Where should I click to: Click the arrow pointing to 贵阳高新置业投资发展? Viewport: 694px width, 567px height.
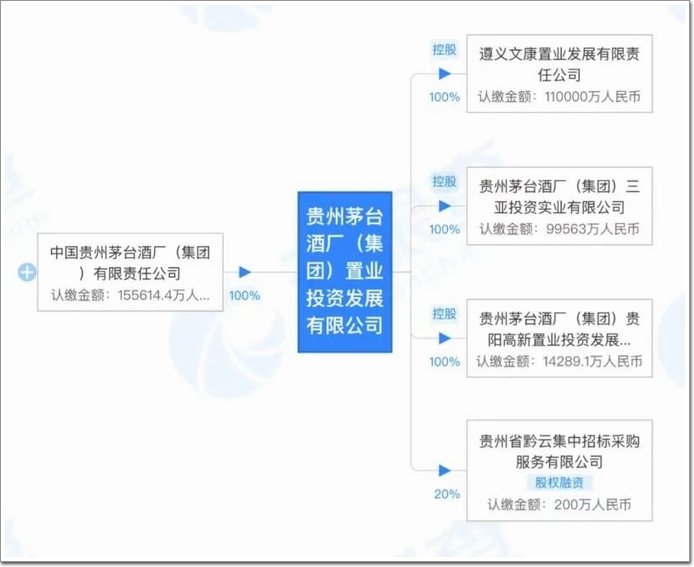tap(445, 338)
